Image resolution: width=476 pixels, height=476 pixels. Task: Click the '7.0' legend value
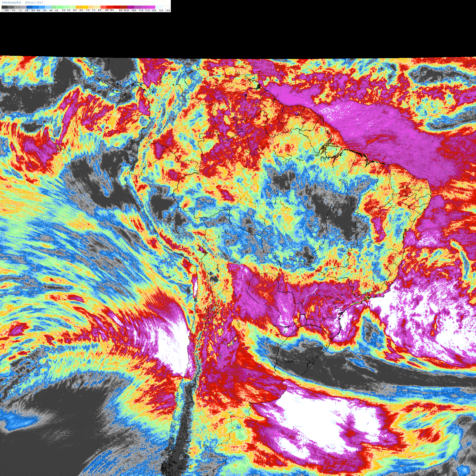pos(88,10)
